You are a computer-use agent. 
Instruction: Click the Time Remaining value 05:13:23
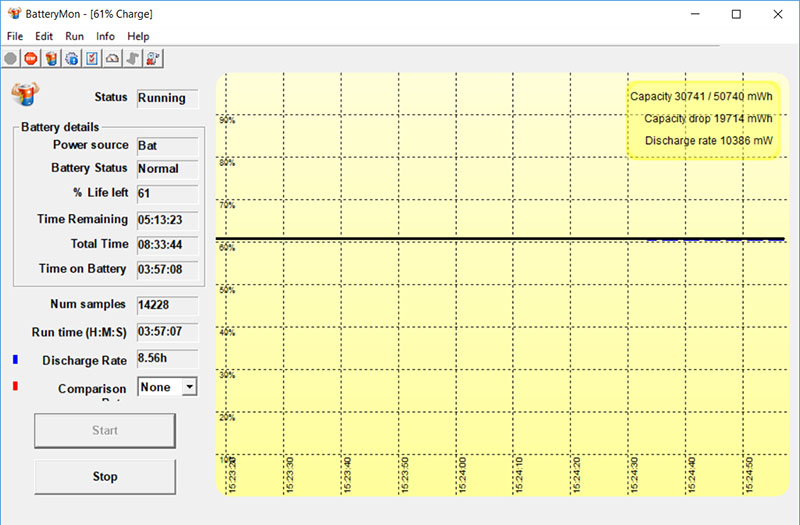167,220
